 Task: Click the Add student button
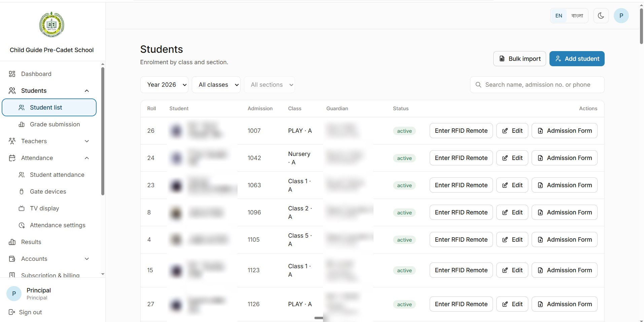(x=577, y=59)
